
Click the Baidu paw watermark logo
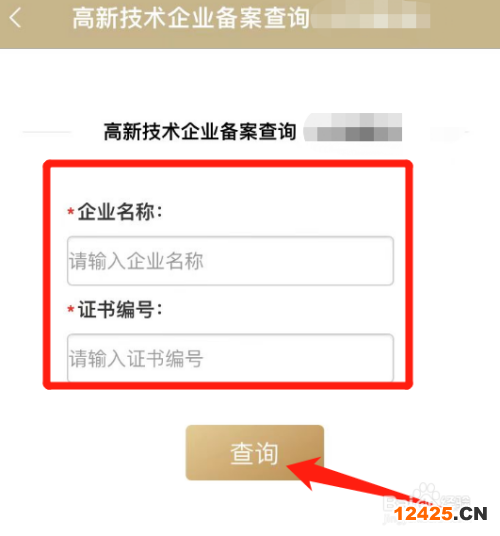pyautogui.click(x=427, y=495)
